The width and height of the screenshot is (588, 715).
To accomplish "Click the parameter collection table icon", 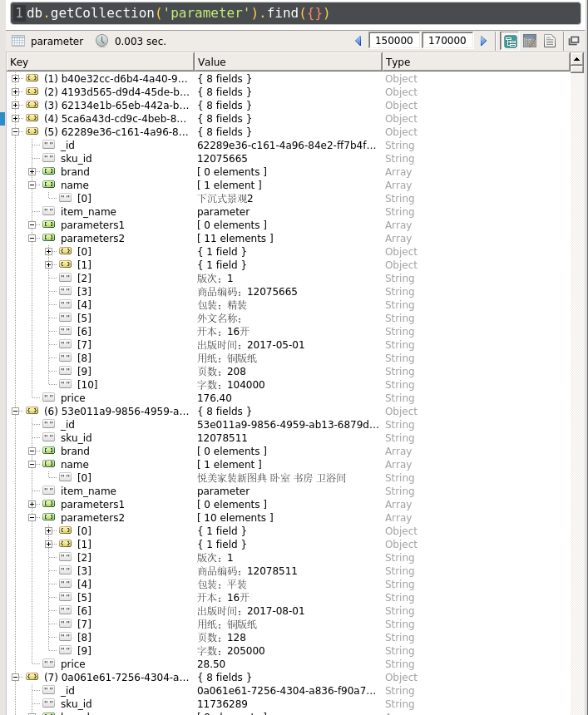I will [18, 41].
